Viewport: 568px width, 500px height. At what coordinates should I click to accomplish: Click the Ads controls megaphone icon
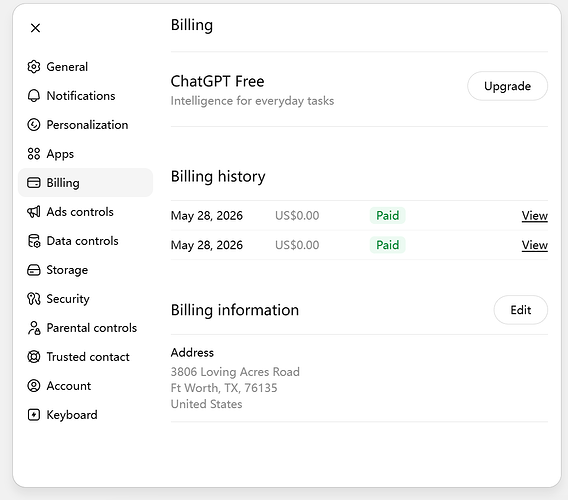point(34,212)
